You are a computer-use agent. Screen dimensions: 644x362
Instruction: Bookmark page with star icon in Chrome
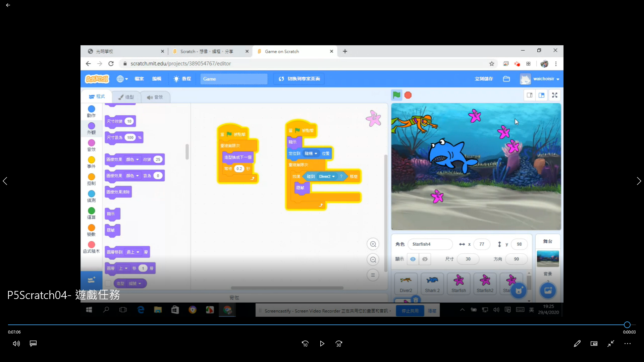pos(492,64)
